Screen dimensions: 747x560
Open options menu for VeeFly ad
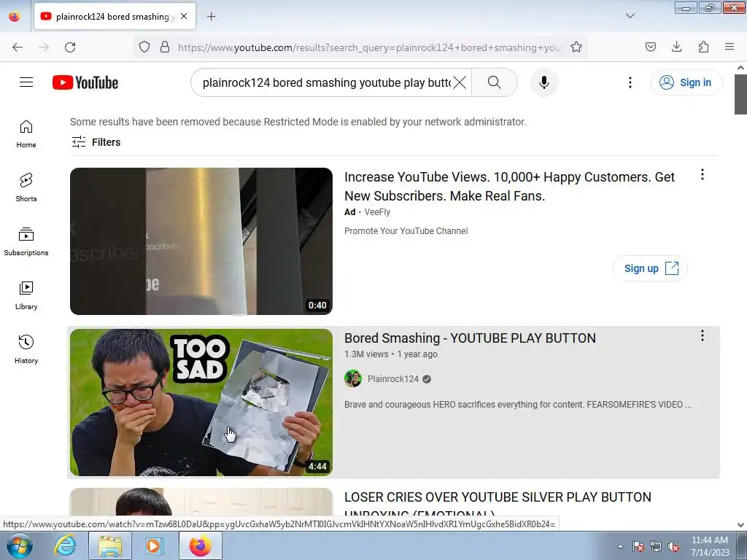[x=703, y=175]
